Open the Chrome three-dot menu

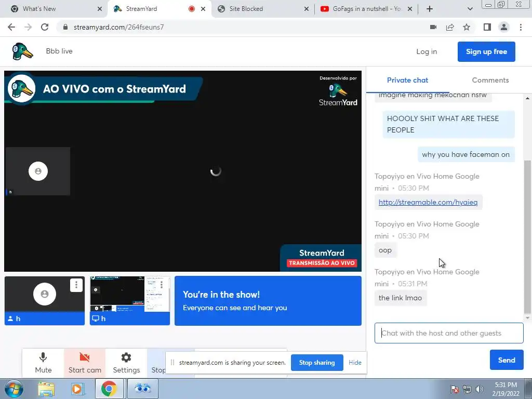521,27
